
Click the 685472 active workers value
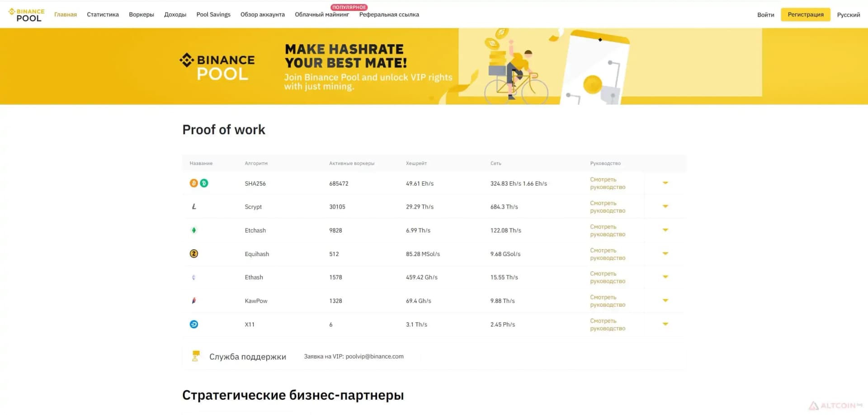tap(339, 183)
